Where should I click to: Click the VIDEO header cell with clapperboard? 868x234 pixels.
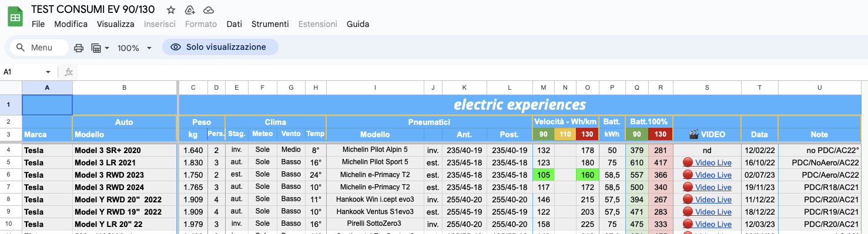pos(707,134)
